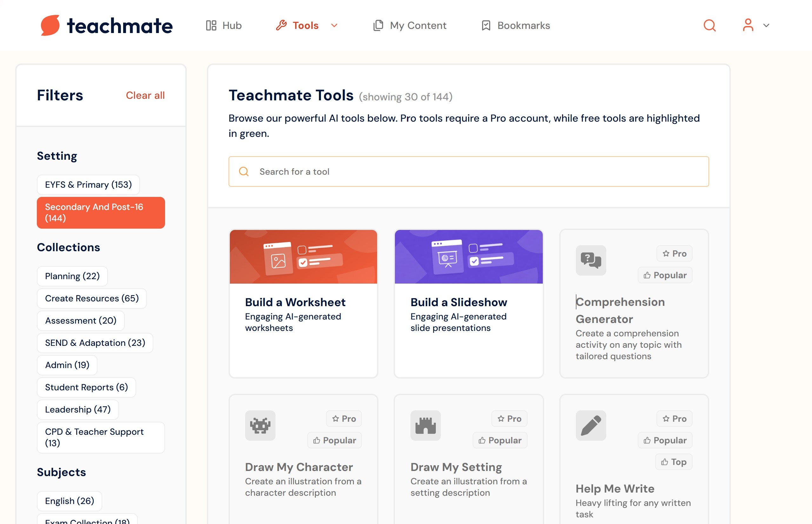Click the Search for a tool field

(469, 171)
